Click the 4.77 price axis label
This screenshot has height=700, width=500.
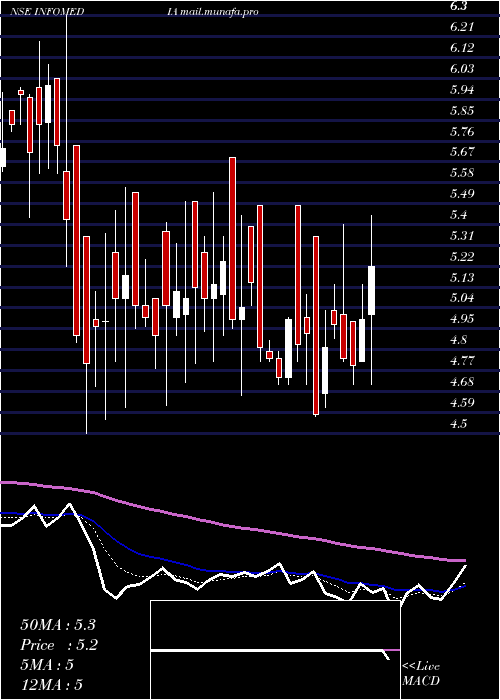pos(462,361)
